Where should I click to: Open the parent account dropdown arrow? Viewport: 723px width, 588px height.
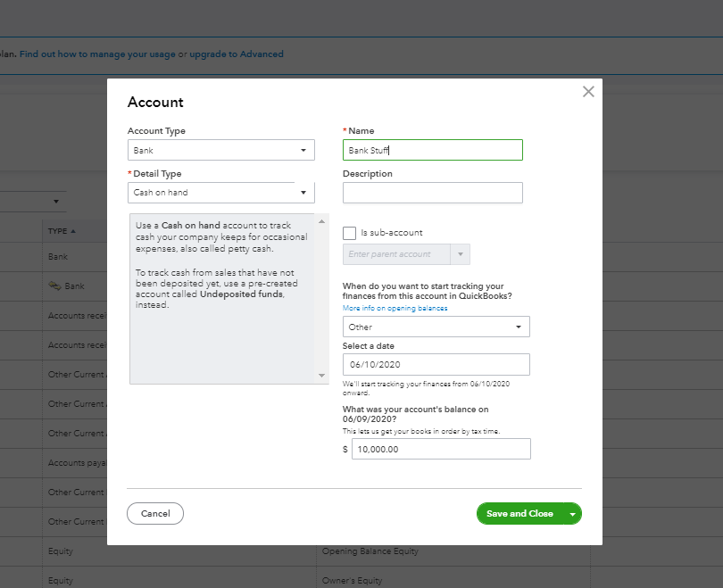tap(461, 255)
